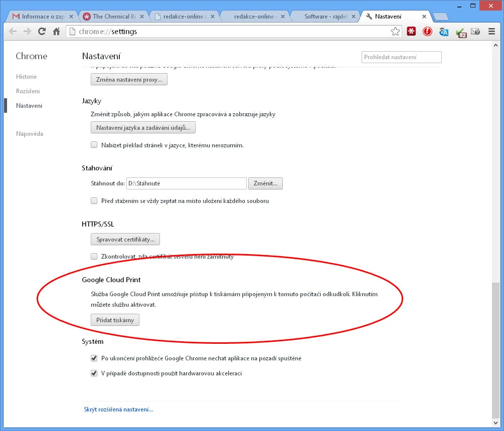Switch to the Software - rajdel tab
504x431 pixels.
(324, 17)
